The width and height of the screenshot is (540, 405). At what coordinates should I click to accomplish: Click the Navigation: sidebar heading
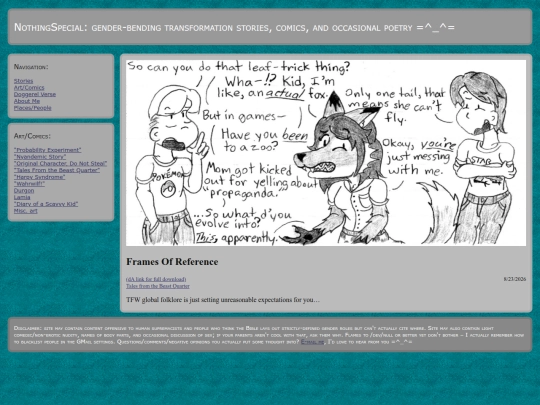(x=31, y=67)
